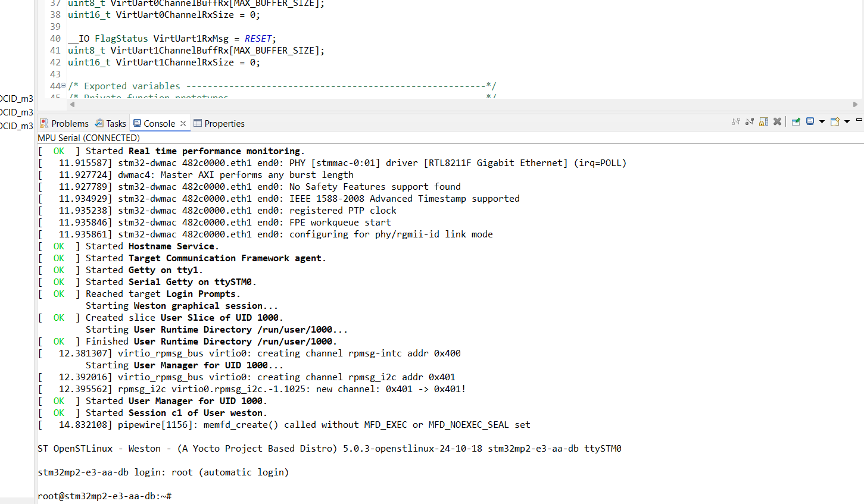Viewport: 864px width, 504px height.
Task: Open the Display Selected Console dropdown arrow
Action: (x=822, y=121)
